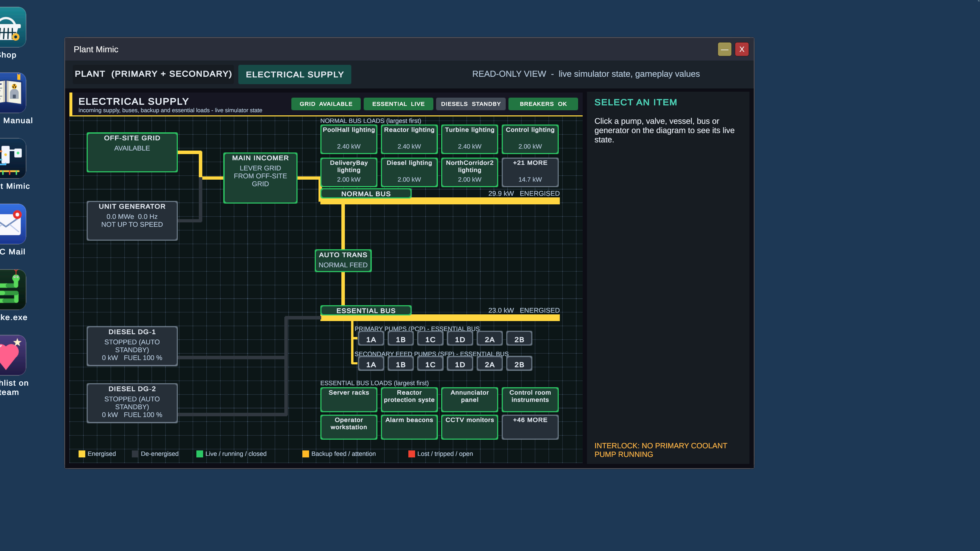The height and width of the screenshot is (551, 980).
Task: Expand the +46 MORE essential loads
Action: [530, 427]
